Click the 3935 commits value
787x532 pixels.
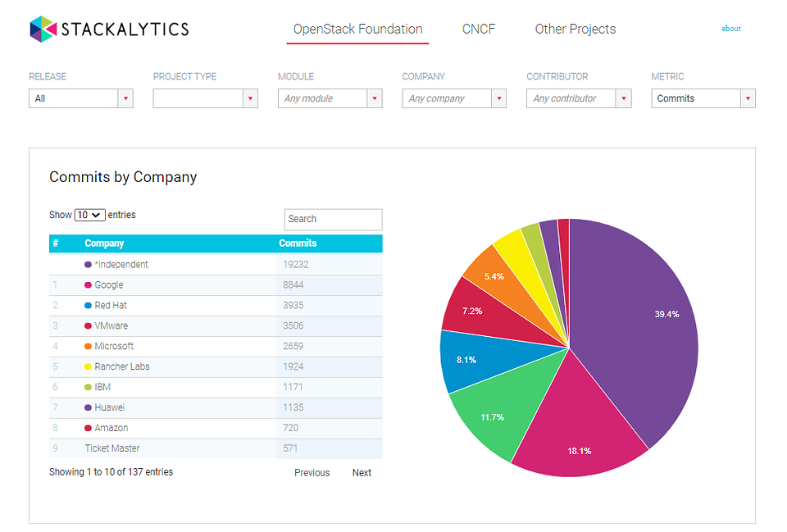point(293,306)
